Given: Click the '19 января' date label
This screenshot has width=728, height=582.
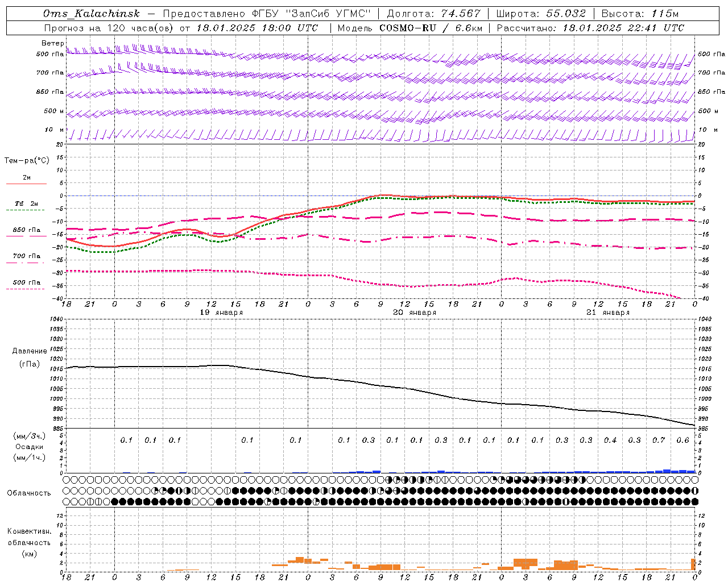Looking at the screenshot, I should [x=221, y=313].
